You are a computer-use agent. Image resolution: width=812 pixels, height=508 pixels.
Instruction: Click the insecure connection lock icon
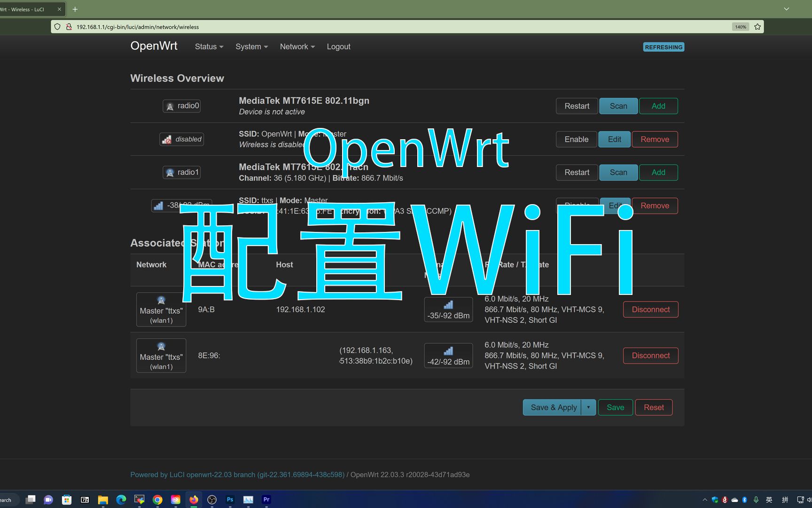click(69, 27)
